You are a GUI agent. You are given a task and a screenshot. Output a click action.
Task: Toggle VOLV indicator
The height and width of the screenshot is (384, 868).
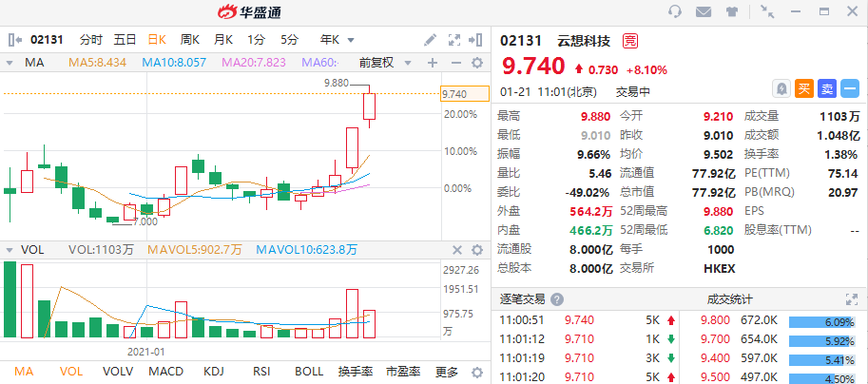[x=118, y=372]
